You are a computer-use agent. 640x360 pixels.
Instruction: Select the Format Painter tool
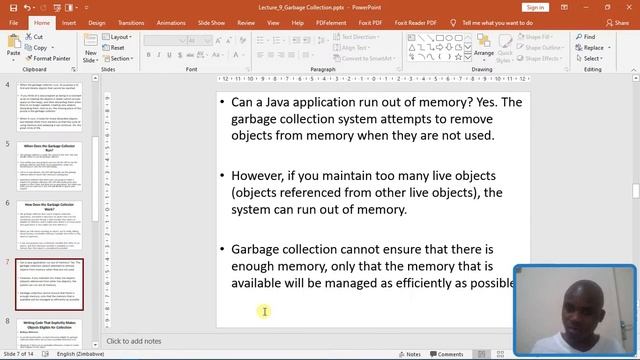(x=48, y=58)
